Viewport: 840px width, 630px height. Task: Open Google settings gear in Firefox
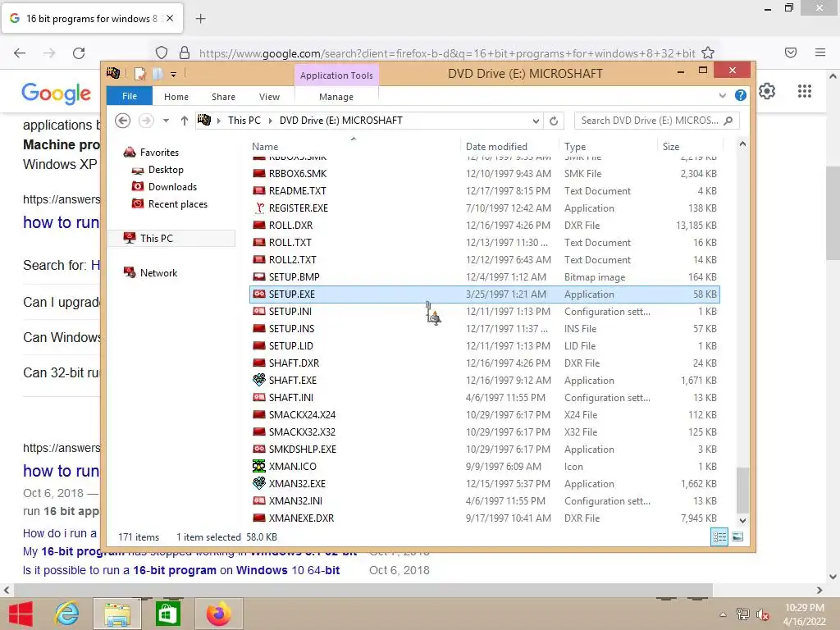(767, 92)
